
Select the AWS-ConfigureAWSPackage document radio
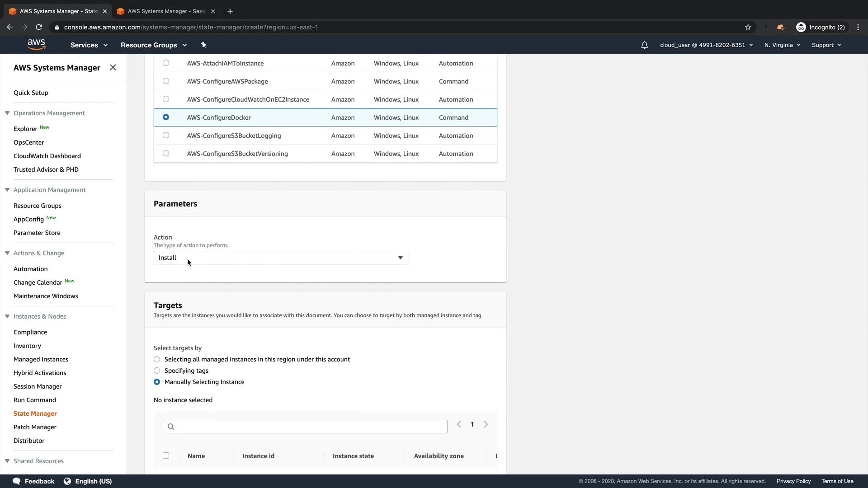[166, 81]
